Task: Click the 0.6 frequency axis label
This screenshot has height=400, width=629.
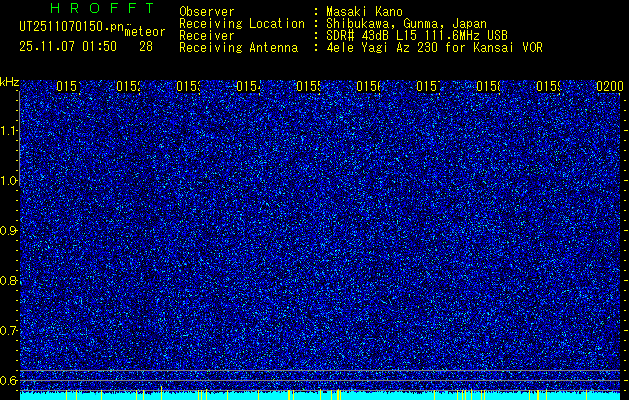Action: pos(10,380)
